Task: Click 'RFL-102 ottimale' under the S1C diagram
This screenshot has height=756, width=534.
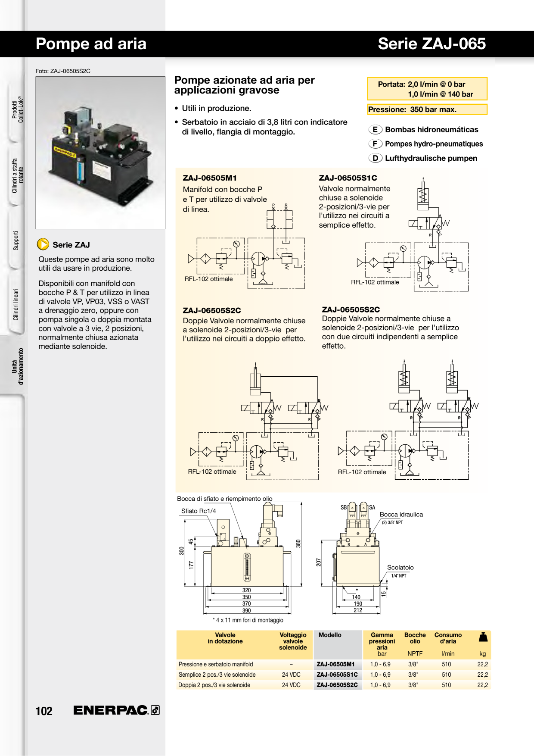Action: (x=375, y=282)
